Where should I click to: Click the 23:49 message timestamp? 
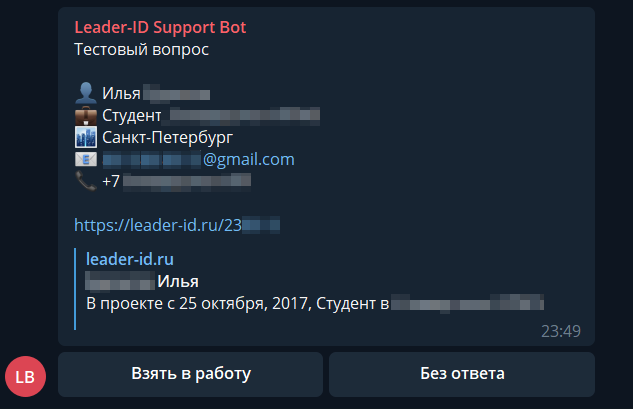[x=561, y=331]
